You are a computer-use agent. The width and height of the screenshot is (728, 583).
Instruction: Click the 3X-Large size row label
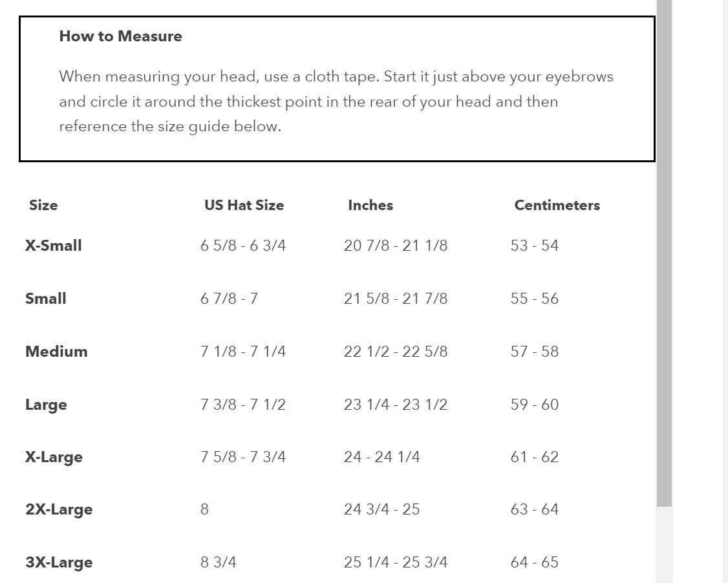pos(59,562)
